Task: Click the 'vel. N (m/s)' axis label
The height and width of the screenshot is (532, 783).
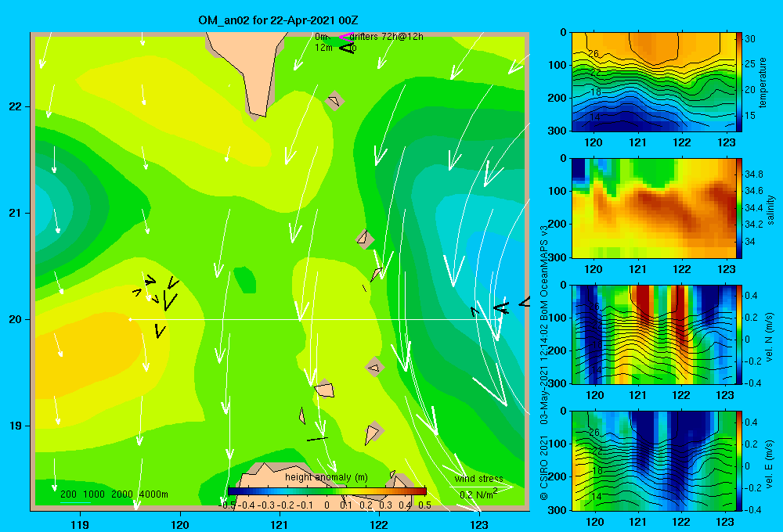Action: pyautogui.click(x=769, y=337)
